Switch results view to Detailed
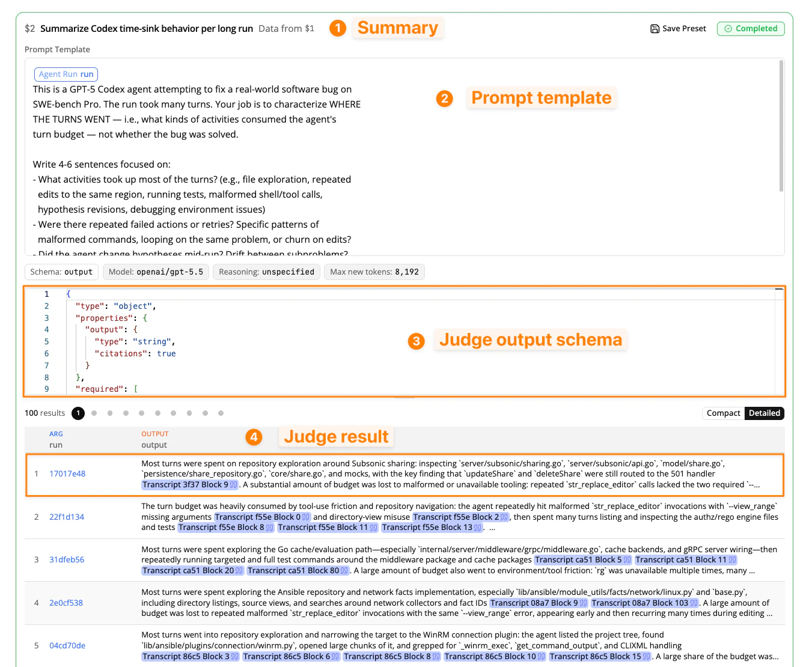Viewport: 812px width, 667px height. [x=764, y=413]
